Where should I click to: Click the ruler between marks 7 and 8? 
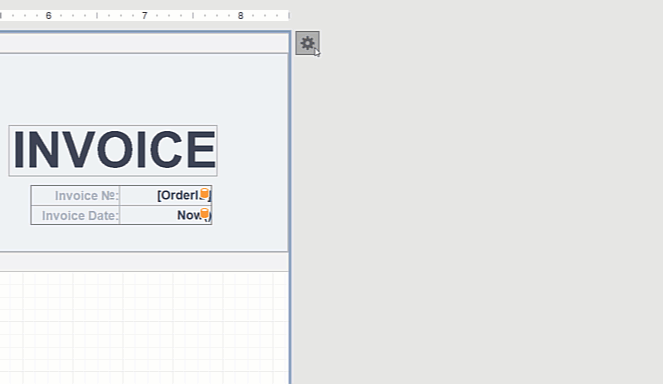[193, 16]
